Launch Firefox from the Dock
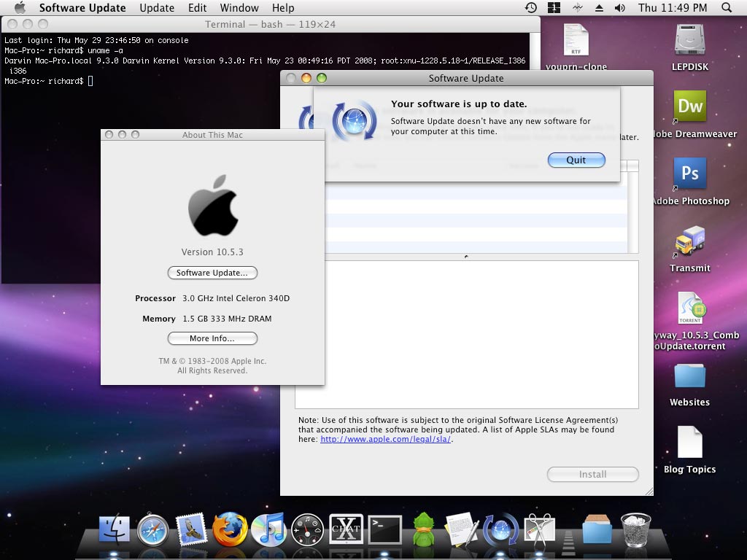Image resolution: width=747 pixels, height=560 pixels. click(230, 529)
